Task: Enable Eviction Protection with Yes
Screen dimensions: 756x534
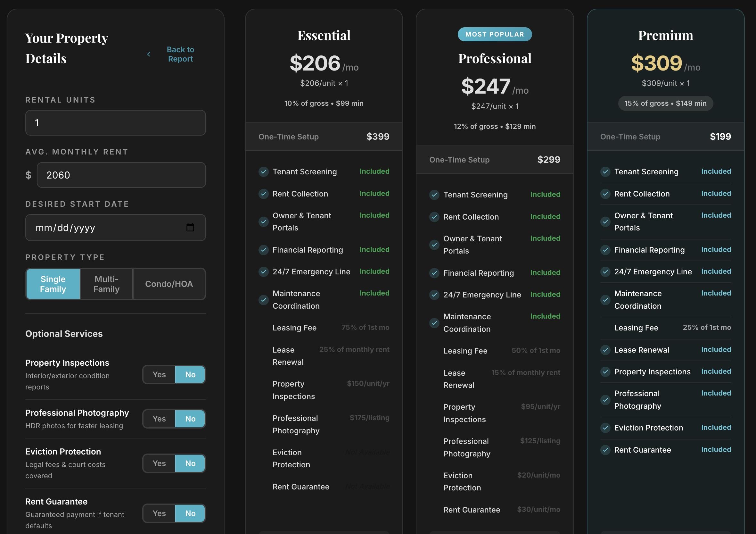Action: point(159,463)
